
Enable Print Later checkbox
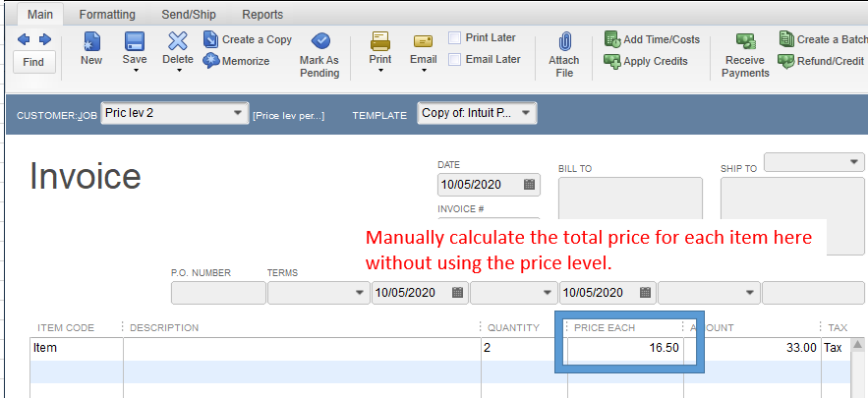[x=454, y=37]
